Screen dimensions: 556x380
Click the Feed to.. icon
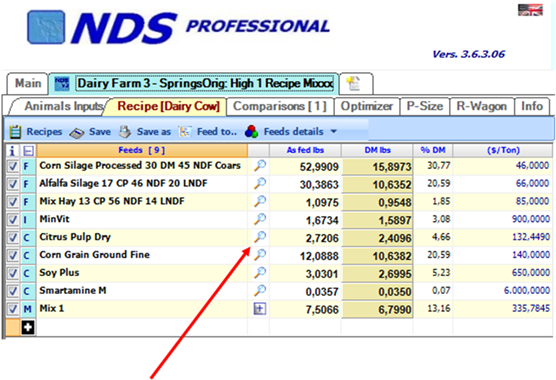[x=185, y=132]
